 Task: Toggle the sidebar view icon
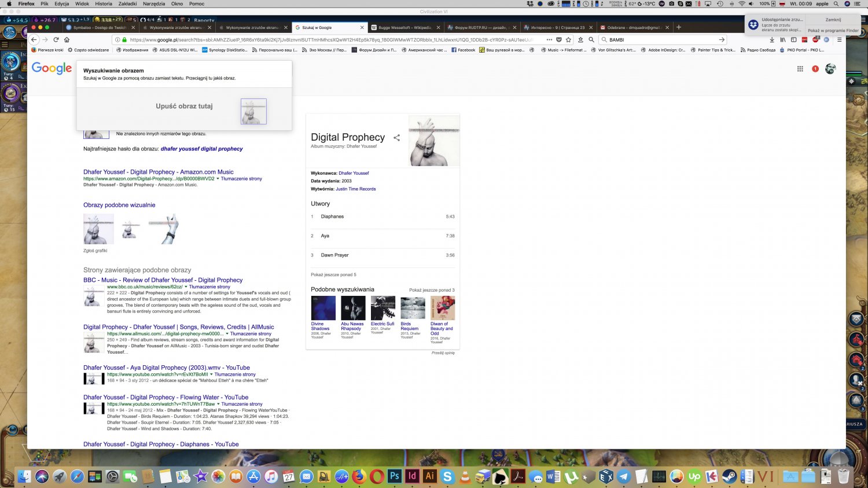tap(793, 40)
